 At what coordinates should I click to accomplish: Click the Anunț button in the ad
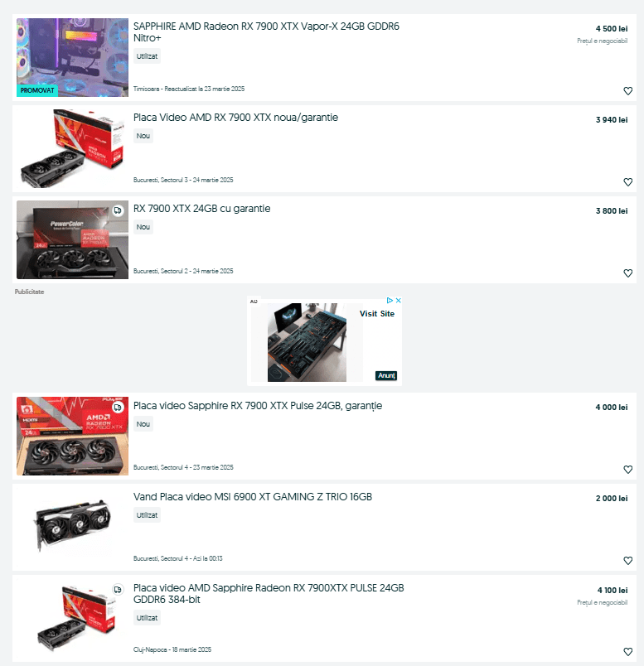pos(386,375)
